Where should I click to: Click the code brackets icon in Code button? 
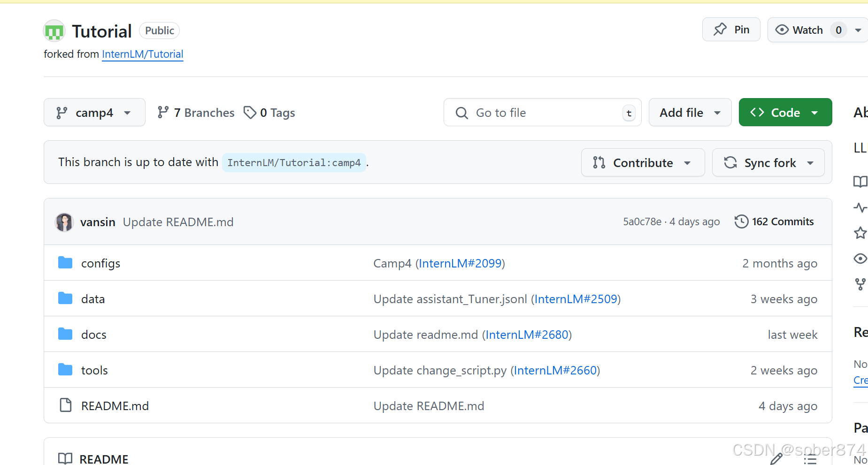(757, 112)
